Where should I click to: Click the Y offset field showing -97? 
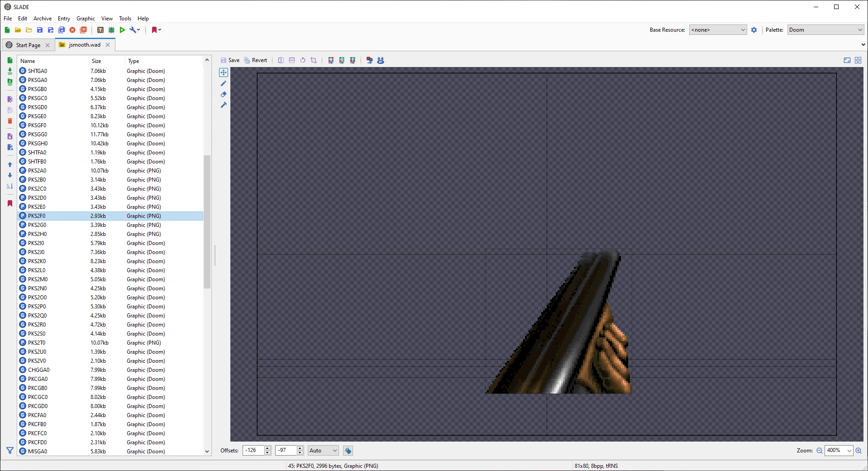tap(286, 451)
